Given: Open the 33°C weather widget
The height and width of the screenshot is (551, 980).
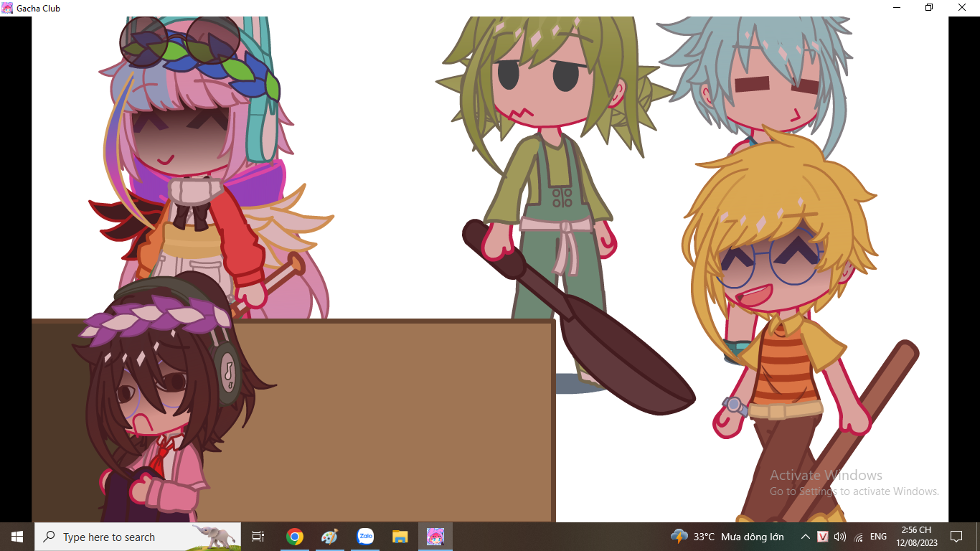Looking at the screenshot, I should pyautogui.click(x=727, y=537).
